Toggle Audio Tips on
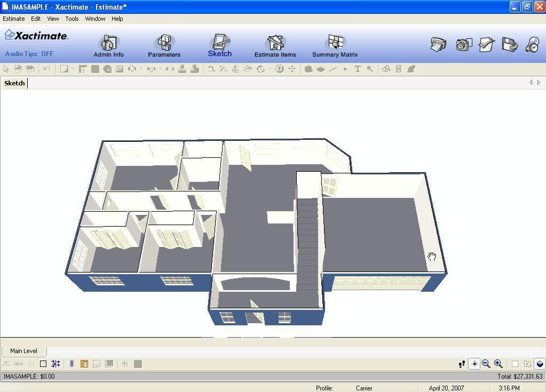The width and height of the screenshot is (546, 392). click(x=29, y=54)
